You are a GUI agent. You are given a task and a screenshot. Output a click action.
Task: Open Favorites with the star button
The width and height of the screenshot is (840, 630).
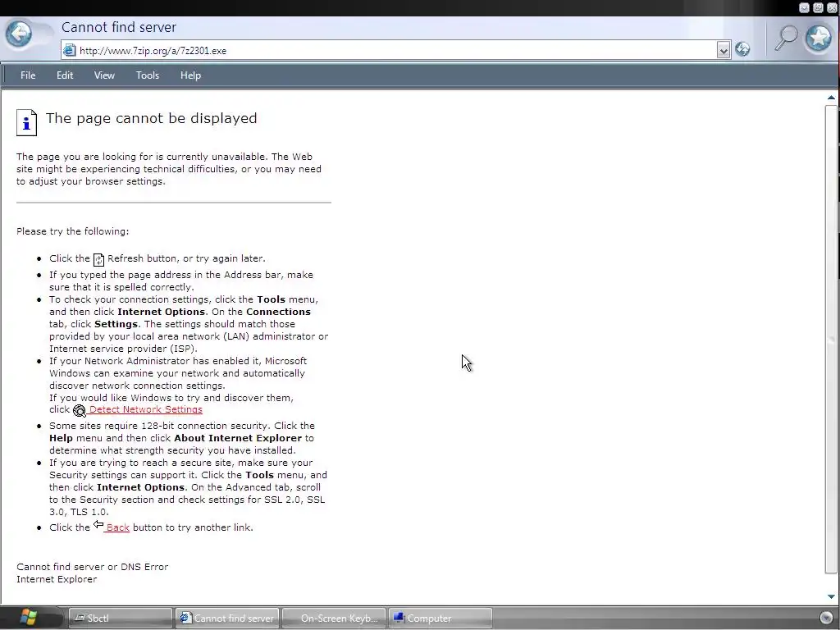[819, 38]
